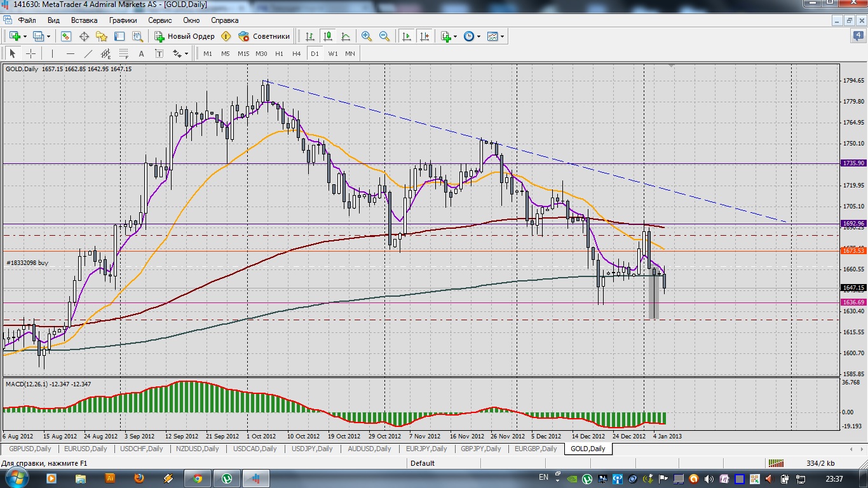Screen dimensions: 868x488
Task: Toggle chart auto scroll
Action: tap(407, 36)
